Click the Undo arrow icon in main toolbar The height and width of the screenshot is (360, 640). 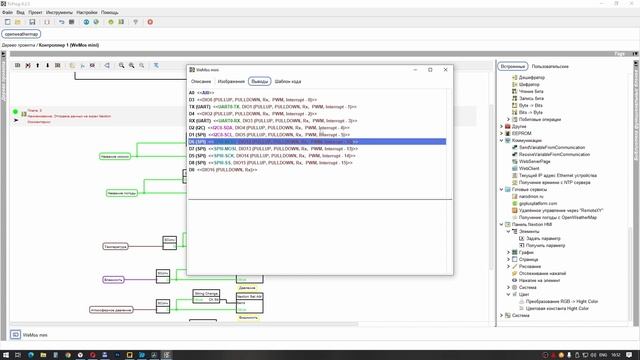(61, 22)
